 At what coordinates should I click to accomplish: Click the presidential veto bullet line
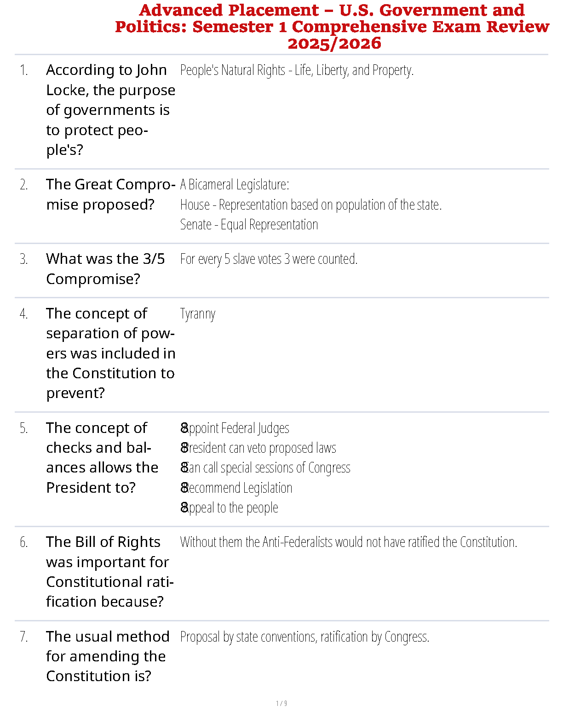click(258, 448)
